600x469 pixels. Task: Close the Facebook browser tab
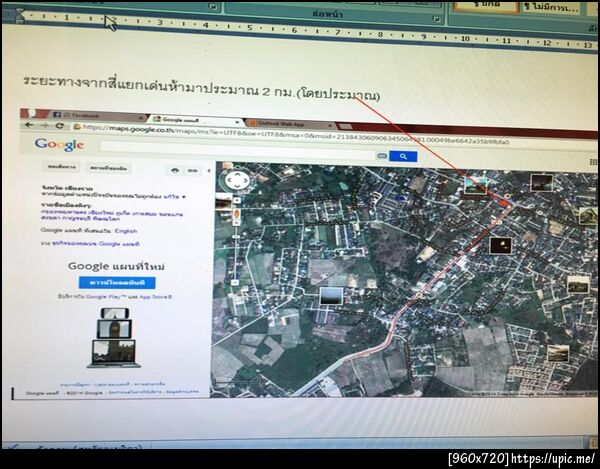[x=141, y=118]
